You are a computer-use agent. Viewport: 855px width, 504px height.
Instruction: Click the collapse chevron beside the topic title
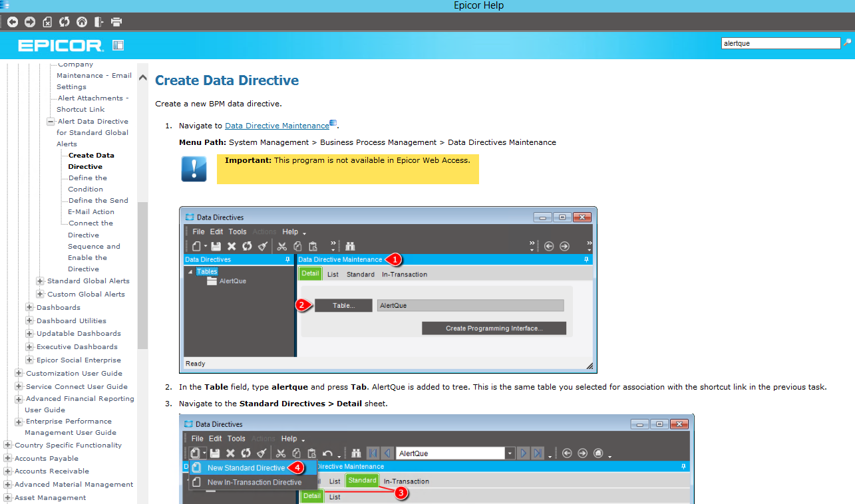[142, 78]
